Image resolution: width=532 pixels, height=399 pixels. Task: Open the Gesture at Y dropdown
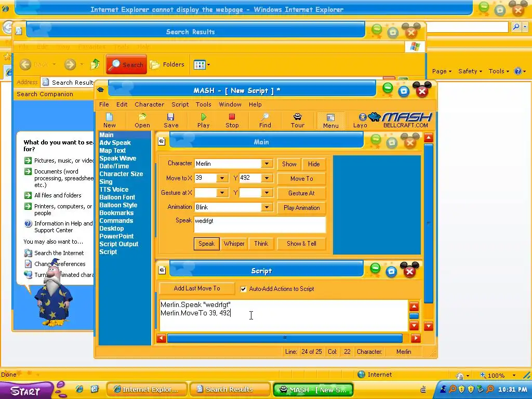pyautogui.click(x=267, y=193)
